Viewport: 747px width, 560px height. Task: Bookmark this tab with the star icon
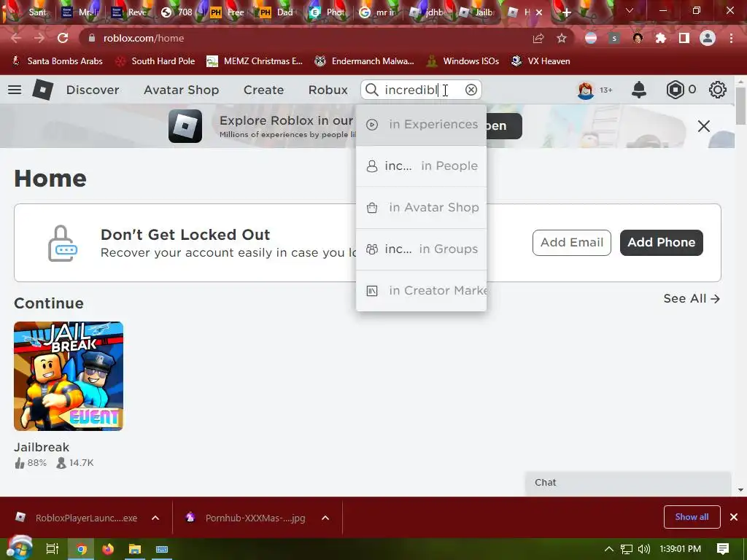click(x=562, y=38)
